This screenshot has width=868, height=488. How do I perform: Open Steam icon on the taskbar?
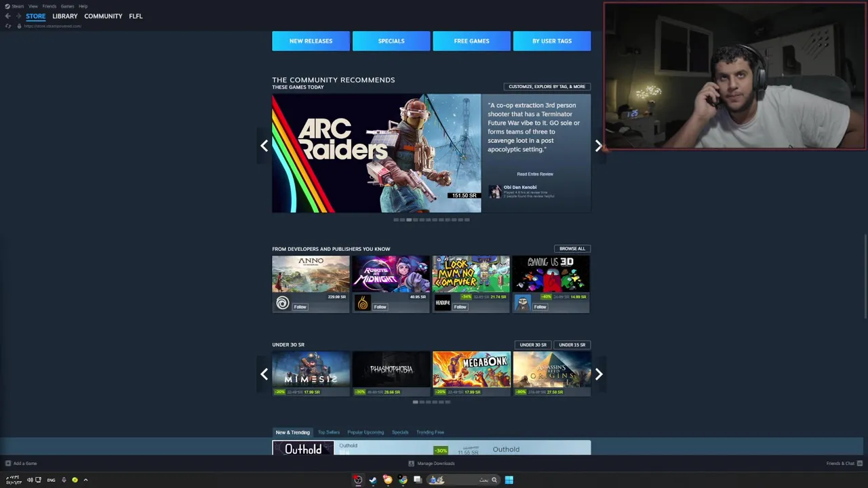click(372, 480)
